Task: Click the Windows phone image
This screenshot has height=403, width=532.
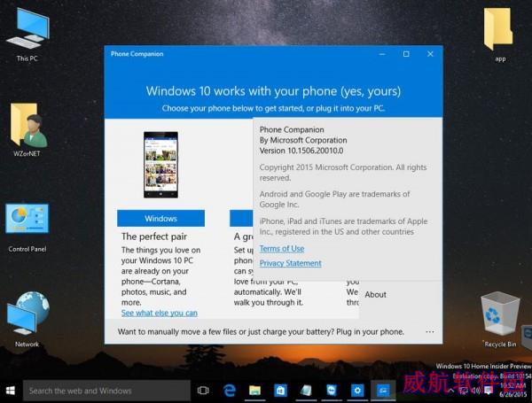Action: point(160,165)
